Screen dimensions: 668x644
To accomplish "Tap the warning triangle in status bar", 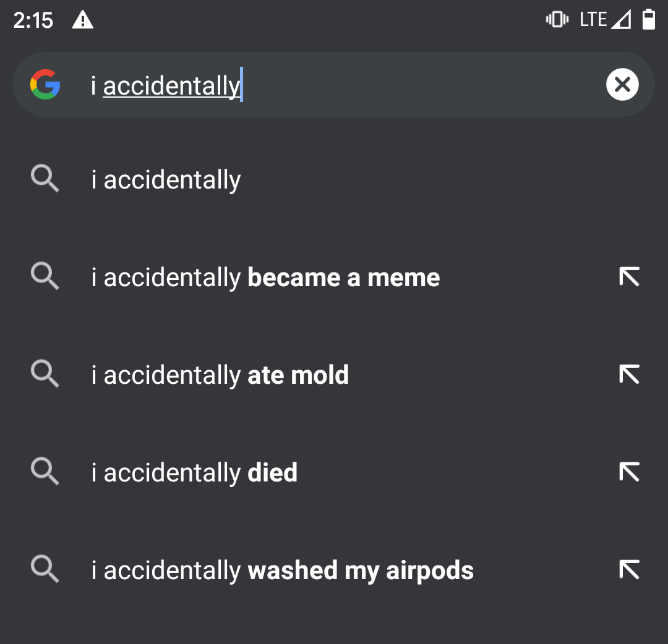I will coord(82,20).
